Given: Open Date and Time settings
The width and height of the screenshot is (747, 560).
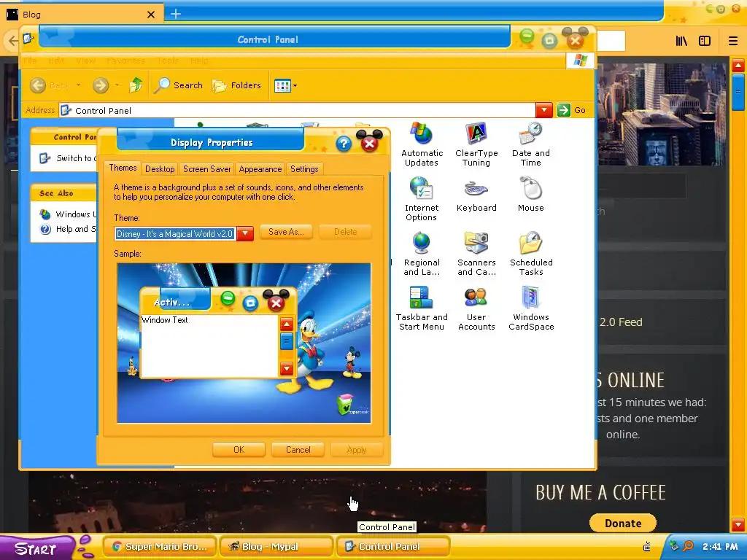Looking at the screenshot, I should point(531,144).
